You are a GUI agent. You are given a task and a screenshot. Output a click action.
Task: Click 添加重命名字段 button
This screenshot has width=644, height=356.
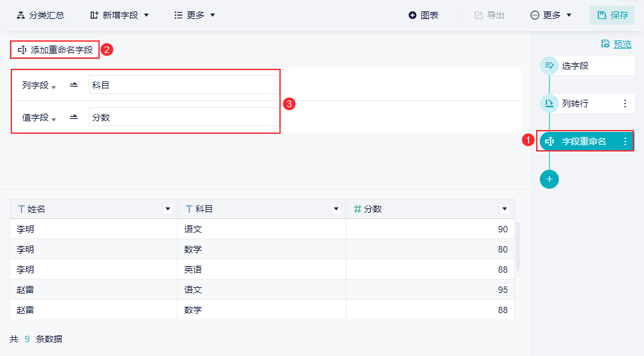tap(56, 50)
